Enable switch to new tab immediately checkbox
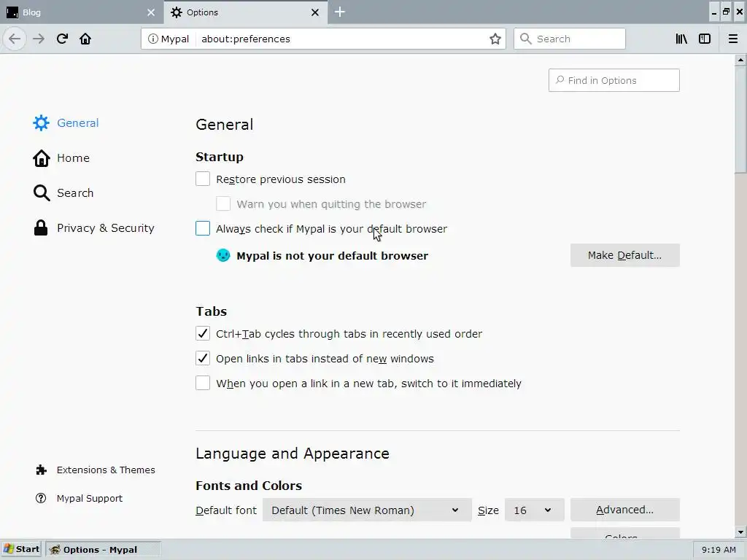This screenshot has width=747, height=560. point(203,383)
